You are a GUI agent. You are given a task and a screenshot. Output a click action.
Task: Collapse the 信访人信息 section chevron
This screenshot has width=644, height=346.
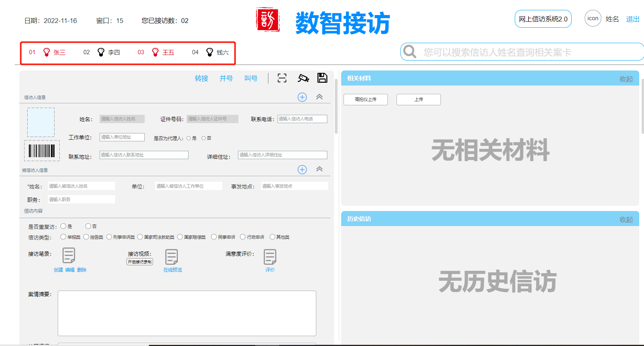coord(319,97)
